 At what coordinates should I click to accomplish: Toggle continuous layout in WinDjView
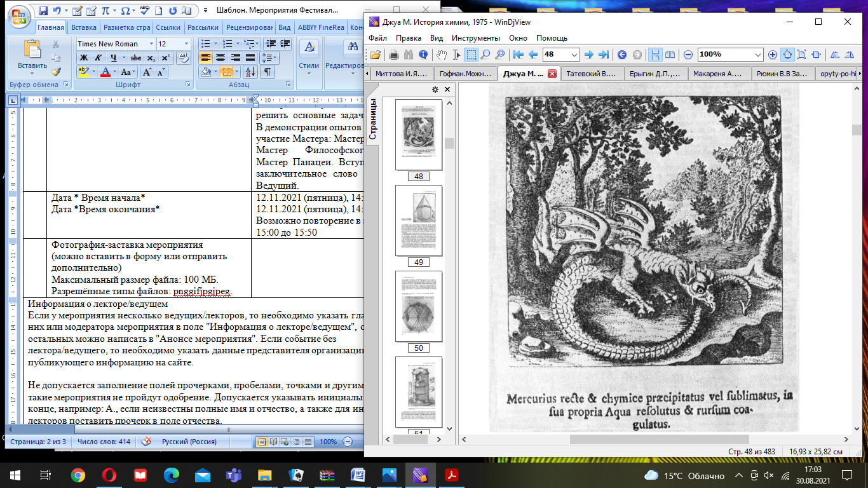[655, 55]
